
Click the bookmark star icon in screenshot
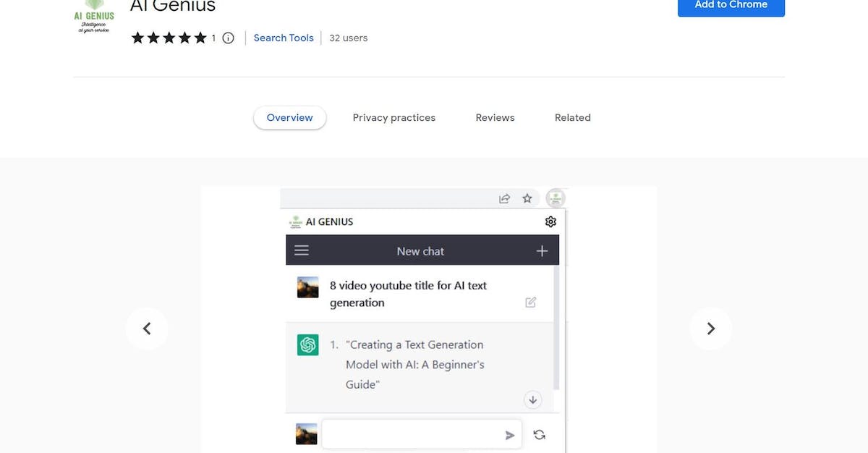click(527, 198)
